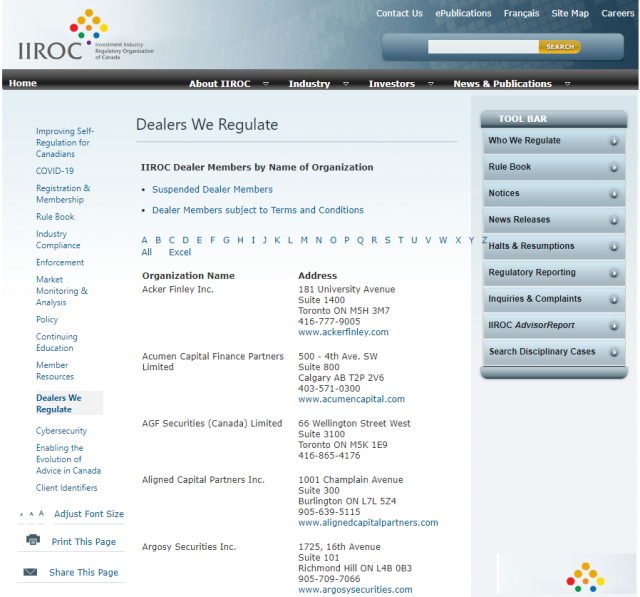Click the printer icon for Print This Page
640x597 pixels.
(32, 541)
